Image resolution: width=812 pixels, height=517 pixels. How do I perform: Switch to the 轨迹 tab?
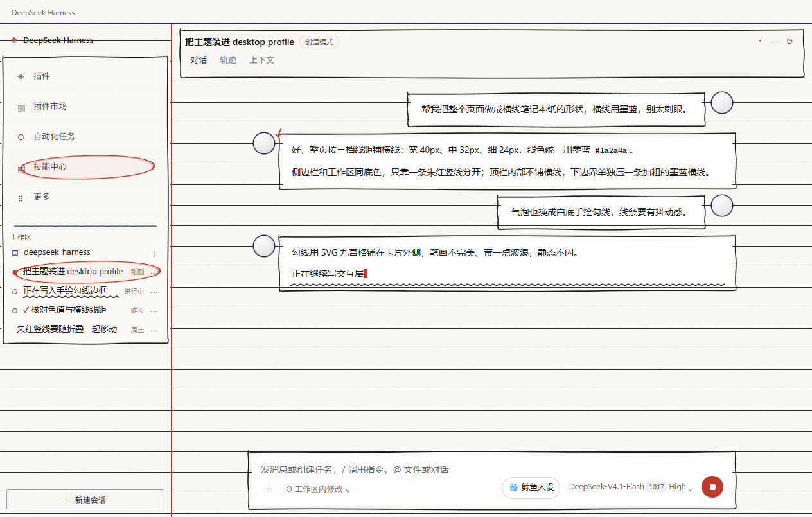point(228,60)
